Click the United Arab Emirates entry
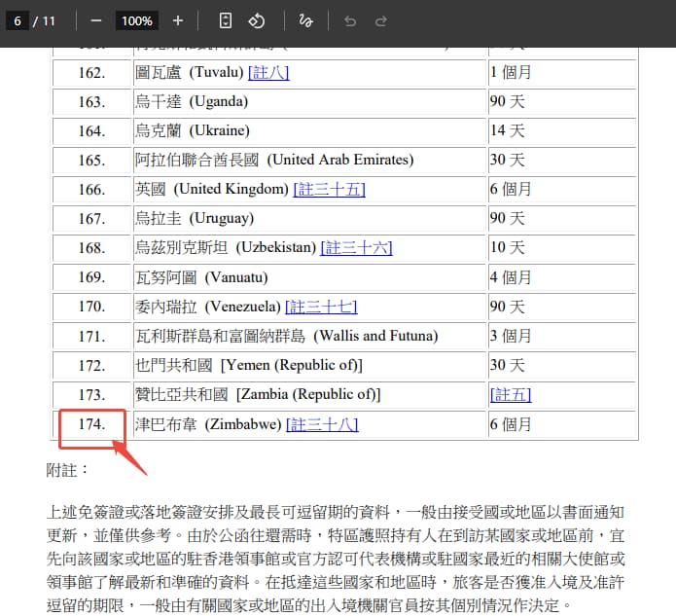The height and width of the screenshot is (616, 676). 274,160
